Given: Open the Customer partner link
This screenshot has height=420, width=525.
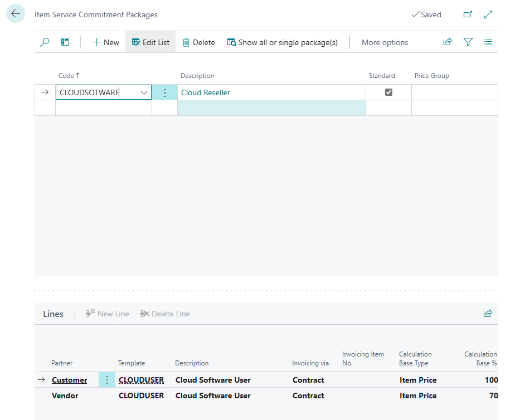Looking at the screenshot, I should click(x=69, y=380).
